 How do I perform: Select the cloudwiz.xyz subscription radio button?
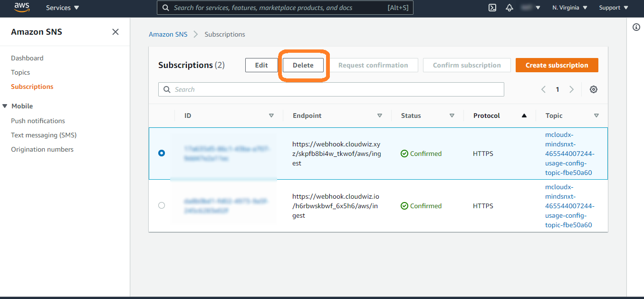coord(162,154)
